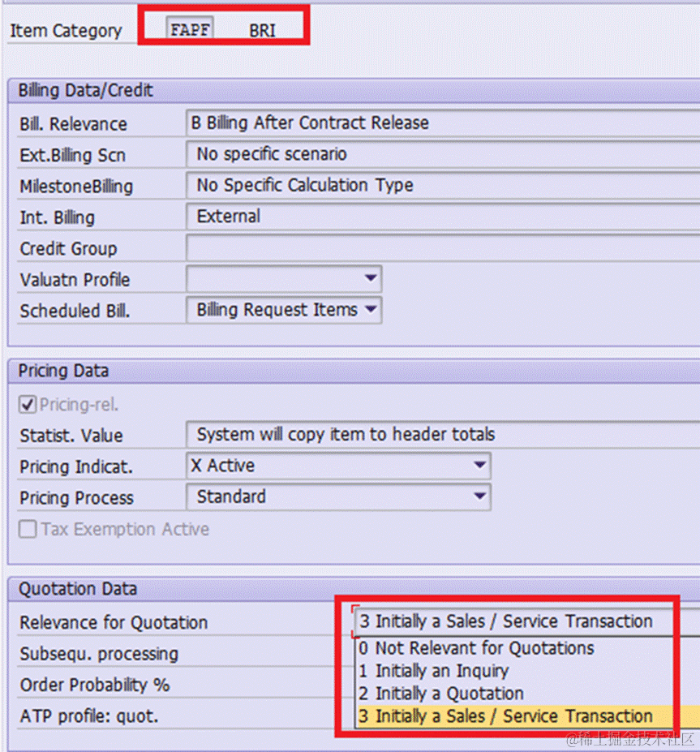Click the Int. Billing External field
This screenshot has height=752, width=700.
click(443, 217)
